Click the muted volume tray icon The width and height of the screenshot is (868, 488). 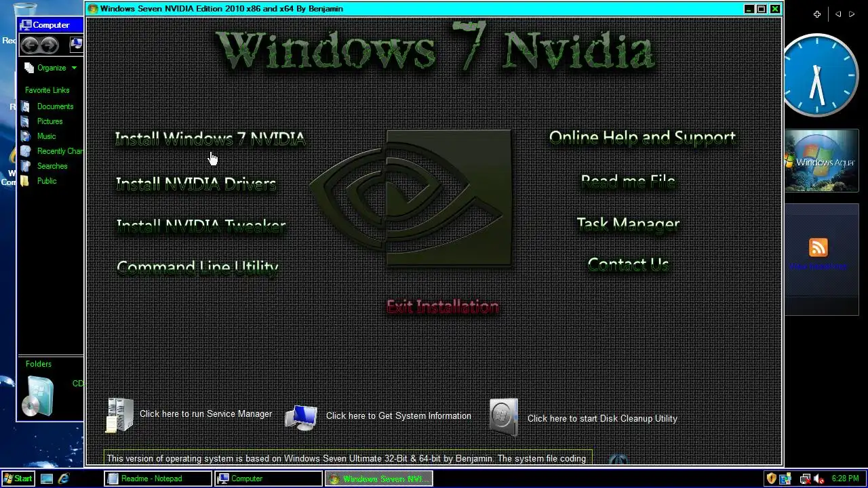(818, 479)
